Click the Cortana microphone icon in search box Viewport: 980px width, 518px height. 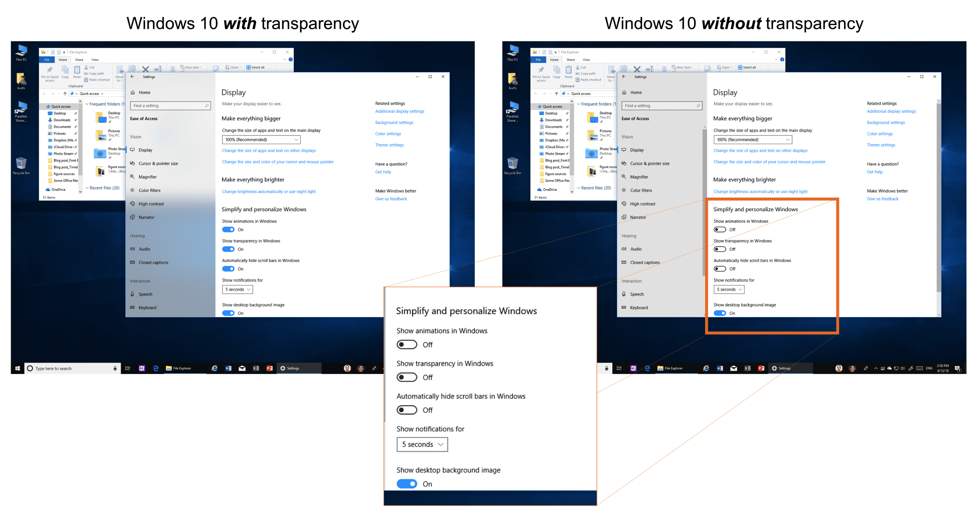(115, 368)
